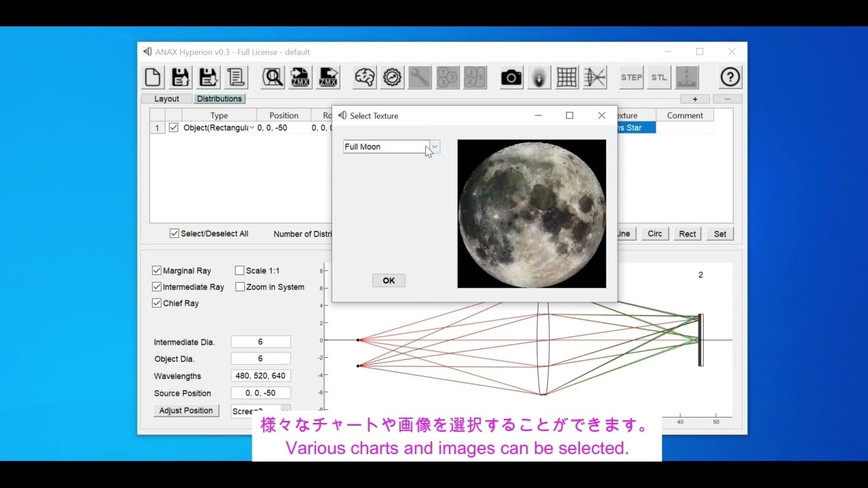Create a new file with blank page icon
Viewport: 868px width, 488px height.
154,77
